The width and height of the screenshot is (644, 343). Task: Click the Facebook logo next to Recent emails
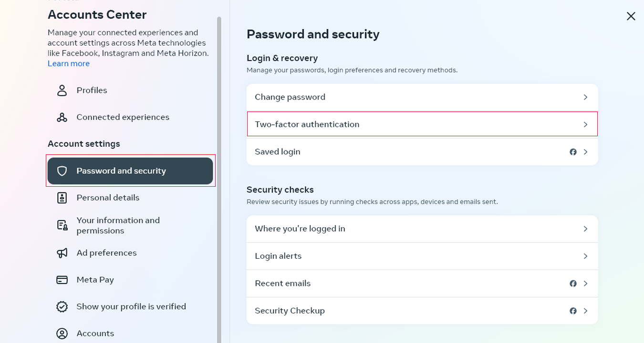tap(573, 283)
